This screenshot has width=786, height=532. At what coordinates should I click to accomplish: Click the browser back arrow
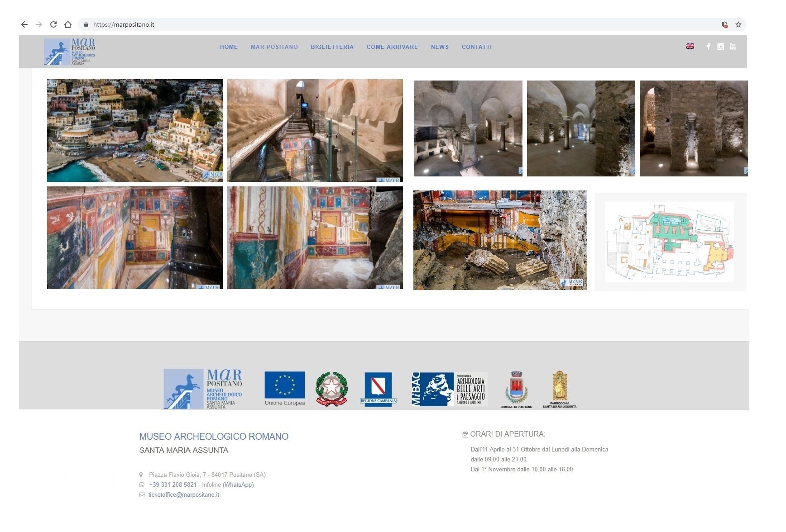pos(24,24)
